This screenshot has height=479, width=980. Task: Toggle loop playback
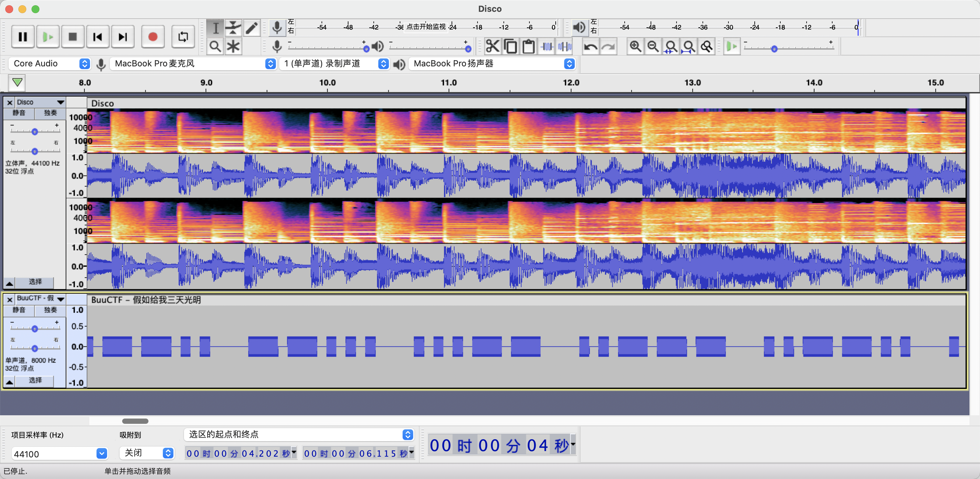[183, 37]
